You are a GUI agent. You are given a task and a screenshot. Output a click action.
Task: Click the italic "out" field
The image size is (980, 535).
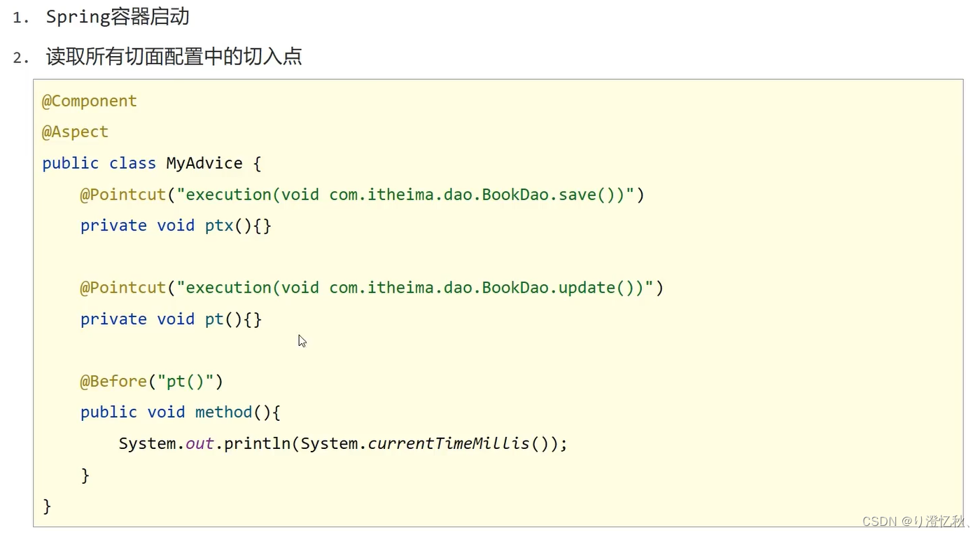point(199,443)
